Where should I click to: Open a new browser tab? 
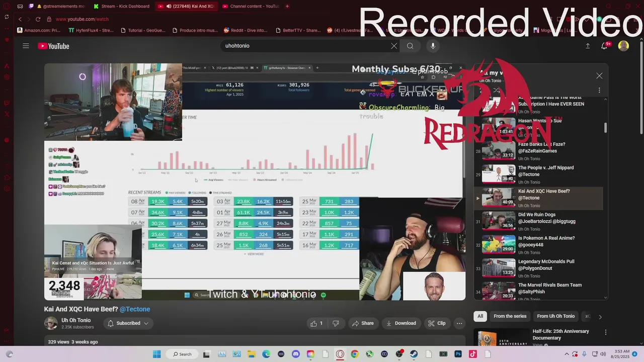click(x=287, y=6)
